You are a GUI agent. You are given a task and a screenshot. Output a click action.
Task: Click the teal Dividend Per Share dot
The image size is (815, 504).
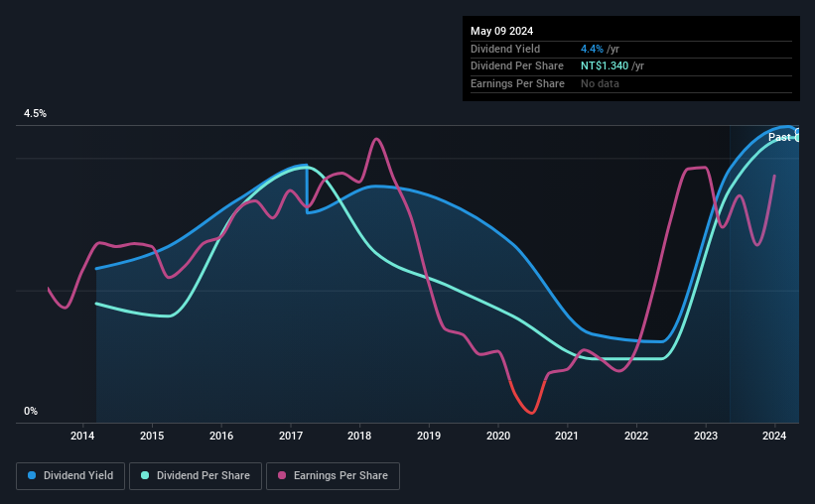click(x=145, y=475)
